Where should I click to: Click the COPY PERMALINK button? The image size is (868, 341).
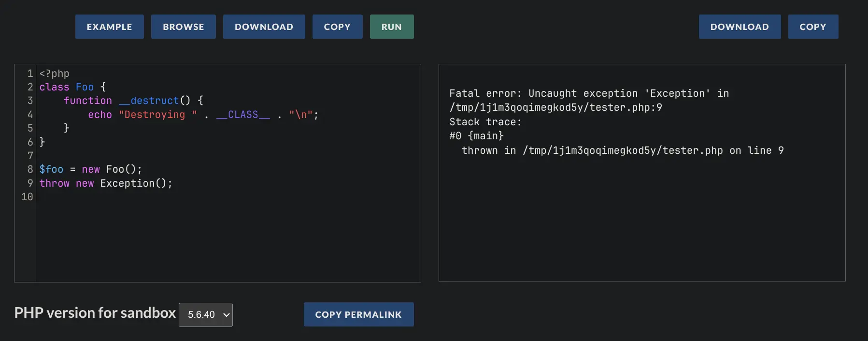(x=358, y=315)
